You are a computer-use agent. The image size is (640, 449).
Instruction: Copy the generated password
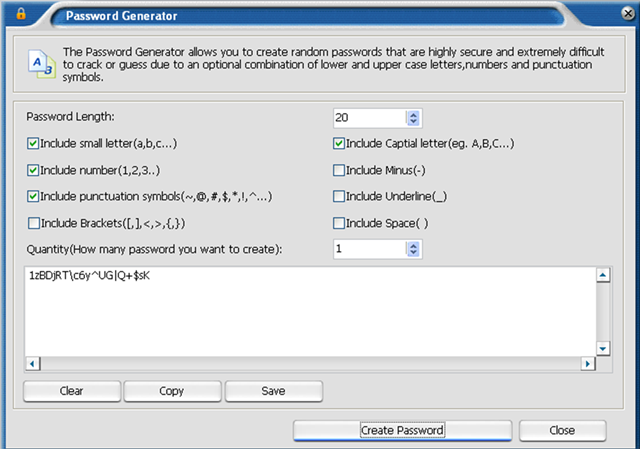click(x=171, y=391)
